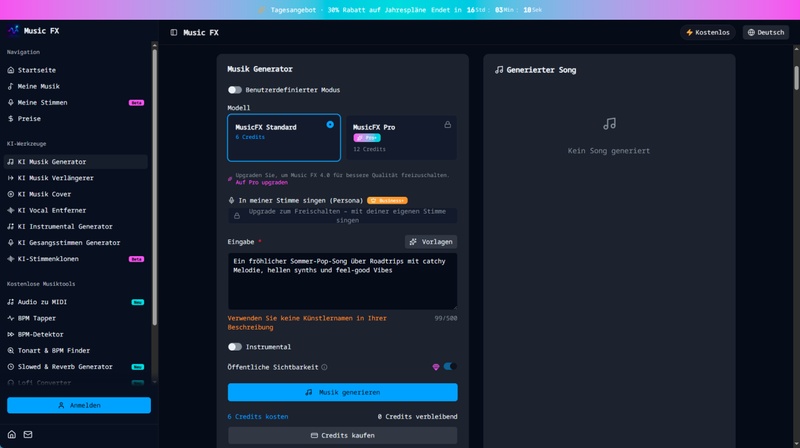Open the Deutsch language dropdown
Image resolution: width=800 pixels, height=448 pixels.
click(x=766, y=32)
